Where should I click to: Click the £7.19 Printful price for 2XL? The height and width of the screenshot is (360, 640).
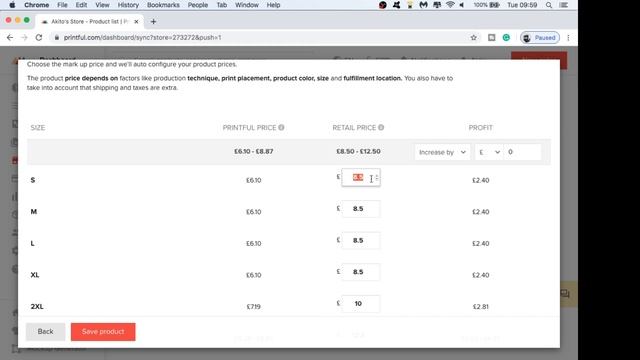coord(253,307)
